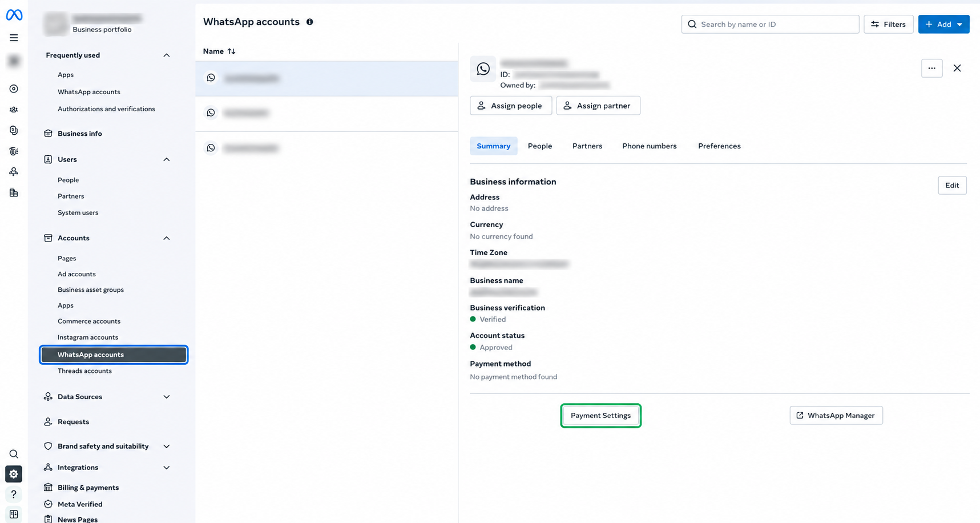Focus the Search by name or ID field

coord(770,24)
